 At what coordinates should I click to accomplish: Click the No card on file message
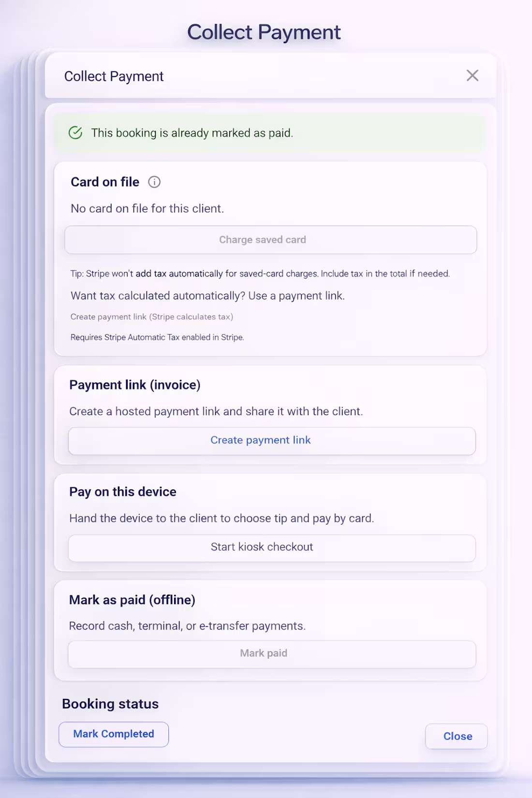(x=147, y=208)
